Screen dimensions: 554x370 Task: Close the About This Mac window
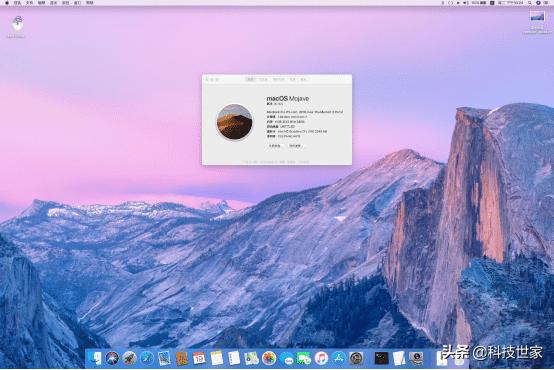click(x=207, y=80)
